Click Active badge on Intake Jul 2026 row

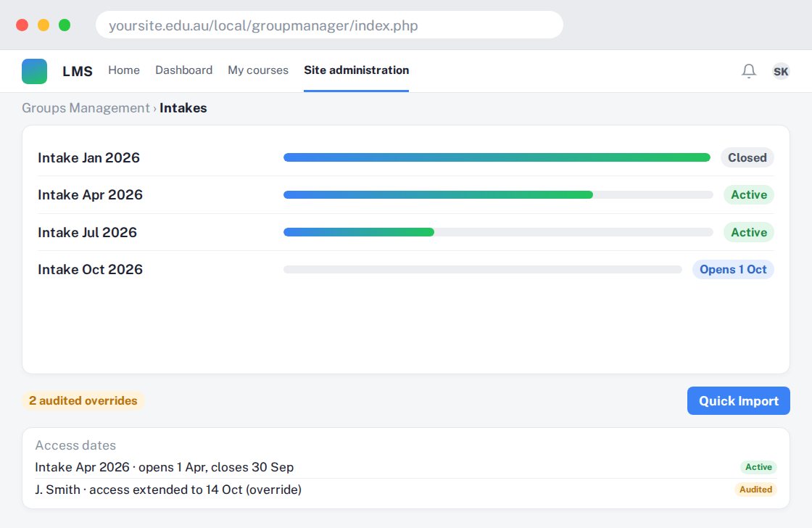click(749, 232)
